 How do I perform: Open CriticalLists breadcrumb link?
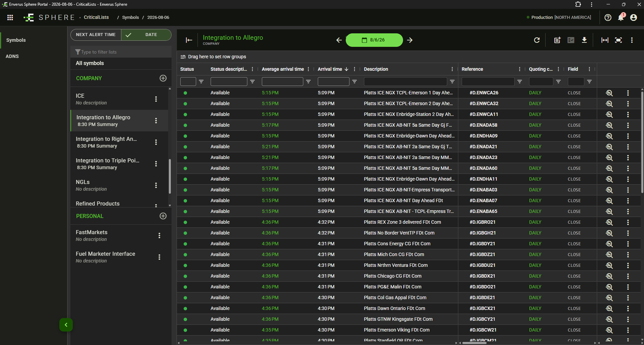(96, 18)
